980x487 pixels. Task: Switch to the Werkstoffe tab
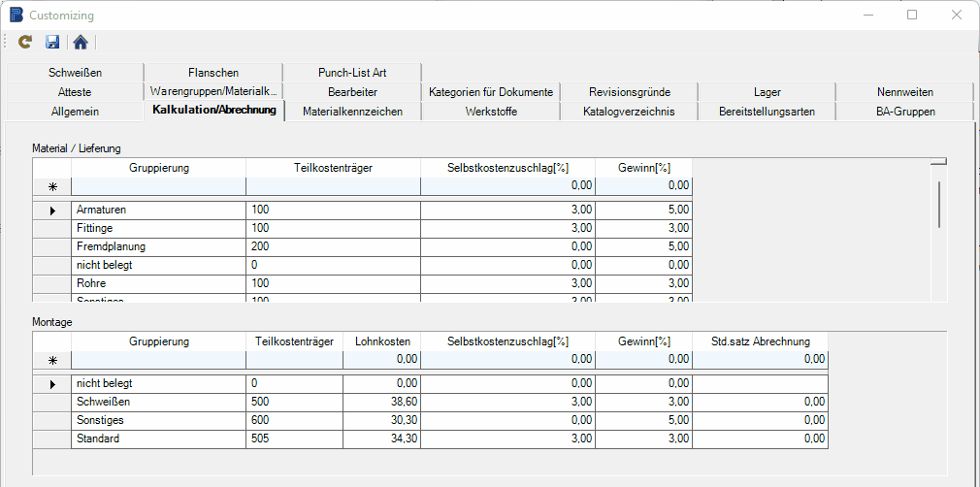(491, 112)
